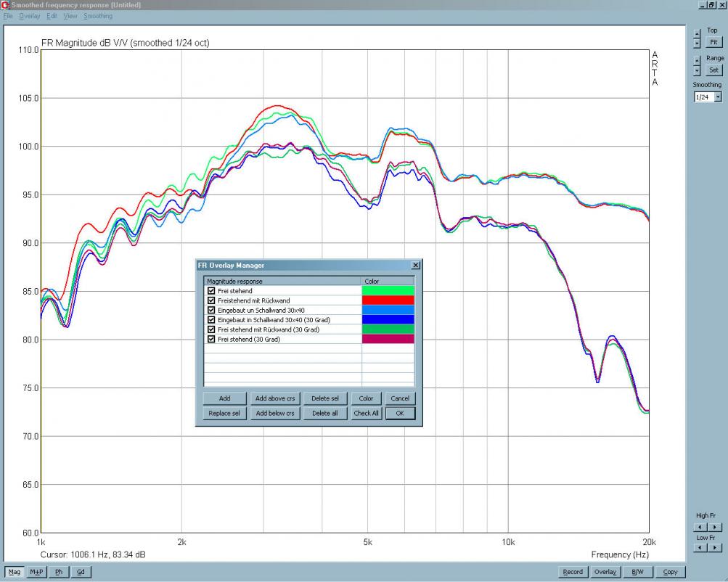Confirm dialog with OK button
The height and width of the screenshot is (582, 728).
pos(400,413)
